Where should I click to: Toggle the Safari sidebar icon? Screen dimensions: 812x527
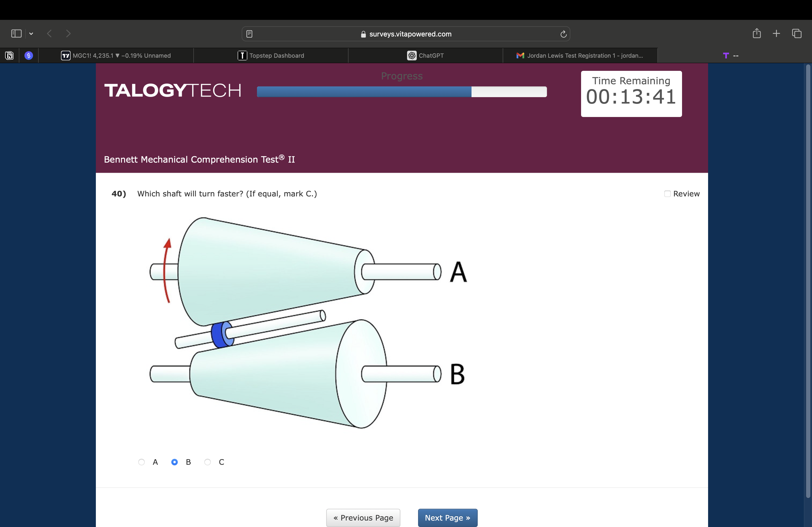[16, 33]
